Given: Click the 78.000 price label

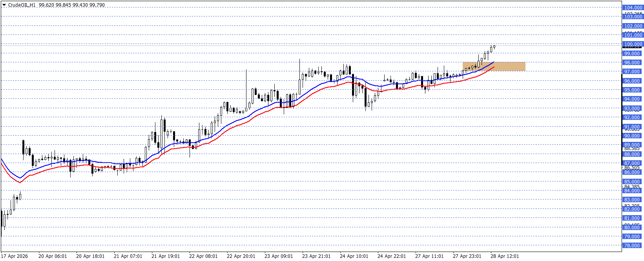Looking at the screenshot, I should point(633,246).
